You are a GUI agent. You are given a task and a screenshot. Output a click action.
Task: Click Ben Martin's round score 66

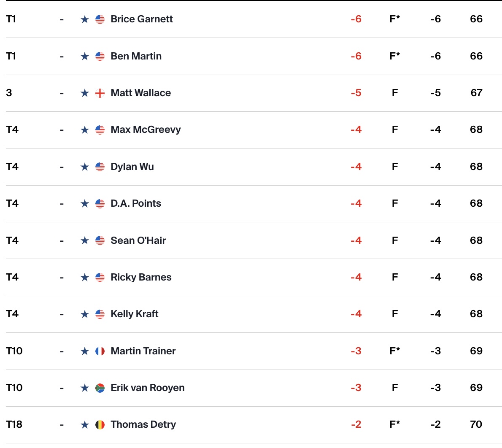pos(476,57)
